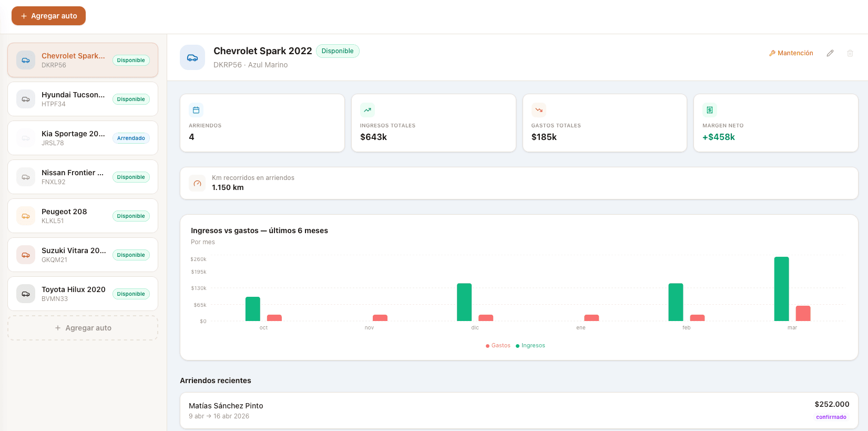Click the Ingresos legend entry

(x=530, y=346)
